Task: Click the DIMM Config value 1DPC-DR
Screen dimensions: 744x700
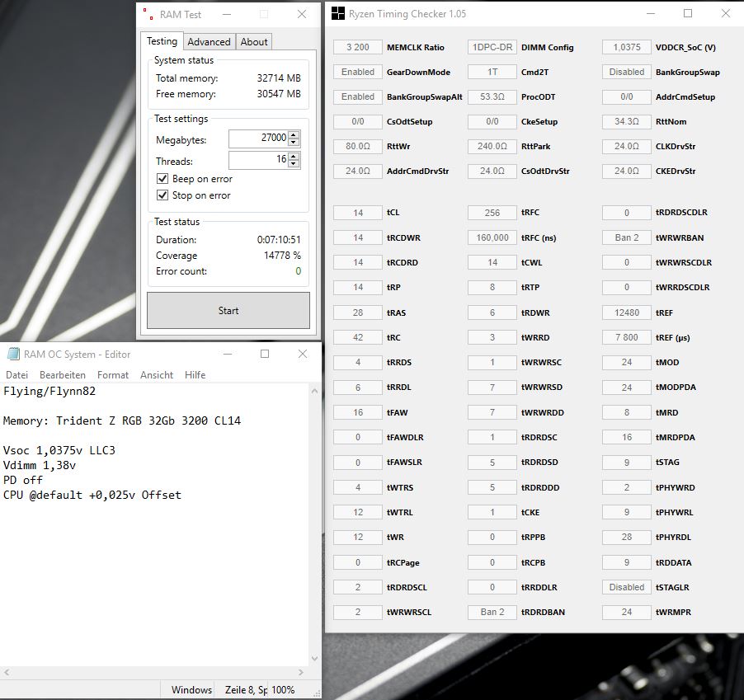Action: click(x=492, y=48)
